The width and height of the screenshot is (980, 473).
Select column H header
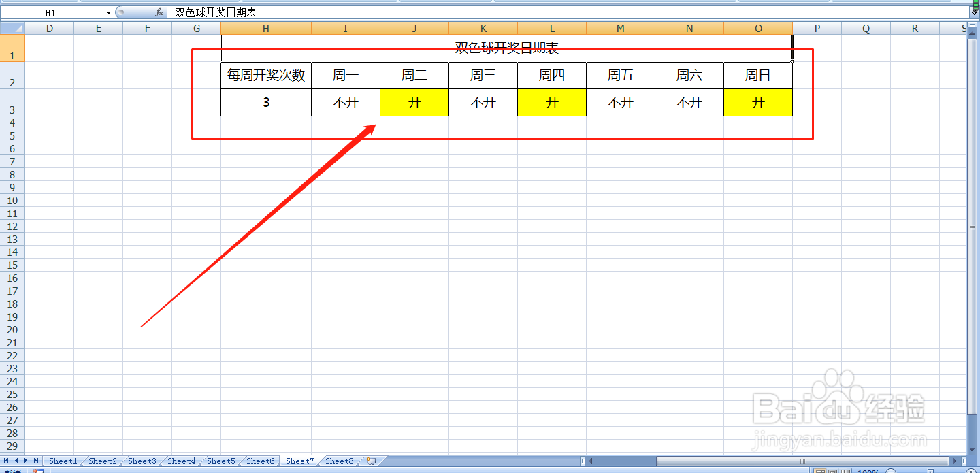click(266, 28)
